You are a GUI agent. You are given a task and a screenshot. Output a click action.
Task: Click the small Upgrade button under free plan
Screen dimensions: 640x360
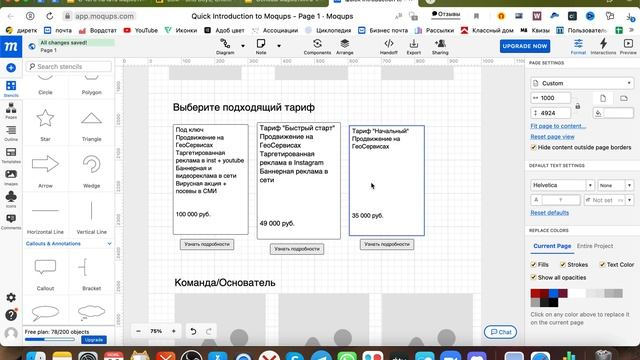click(x=93, y=340)
